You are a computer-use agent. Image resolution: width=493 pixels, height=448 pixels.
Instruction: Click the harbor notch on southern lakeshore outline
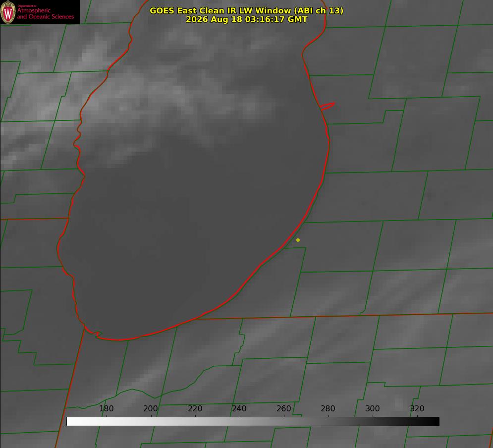pos(96,334)
